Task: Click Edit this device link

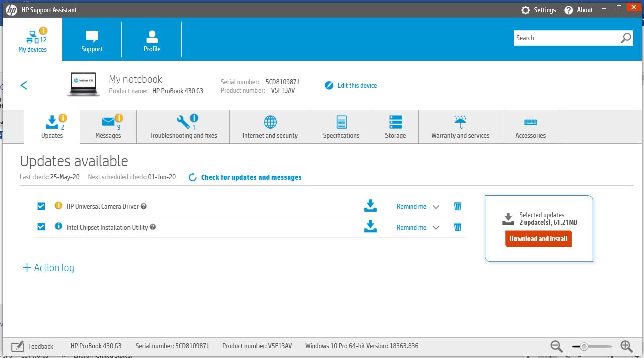Action: 357,85
